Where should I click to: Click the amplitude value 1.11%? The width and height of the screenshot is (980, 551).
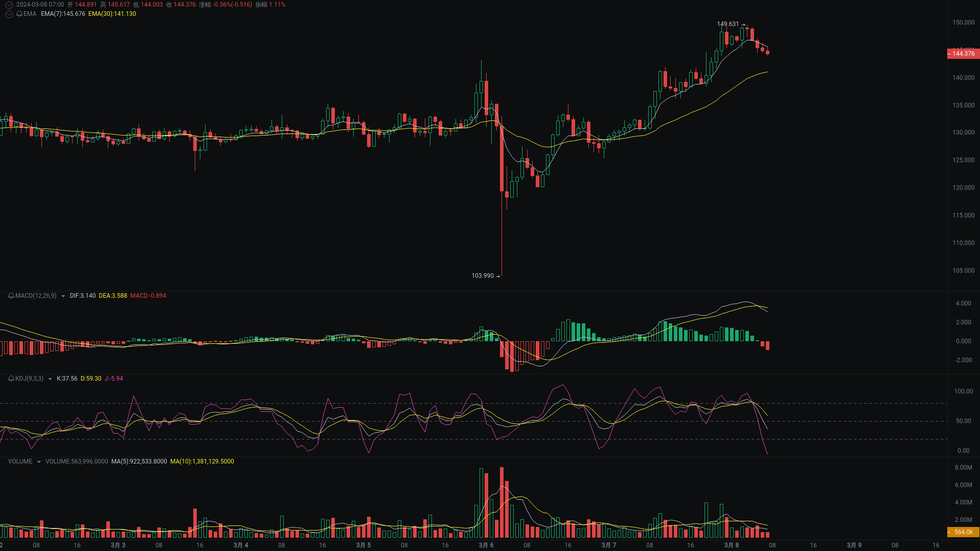[x=277, y=5]
